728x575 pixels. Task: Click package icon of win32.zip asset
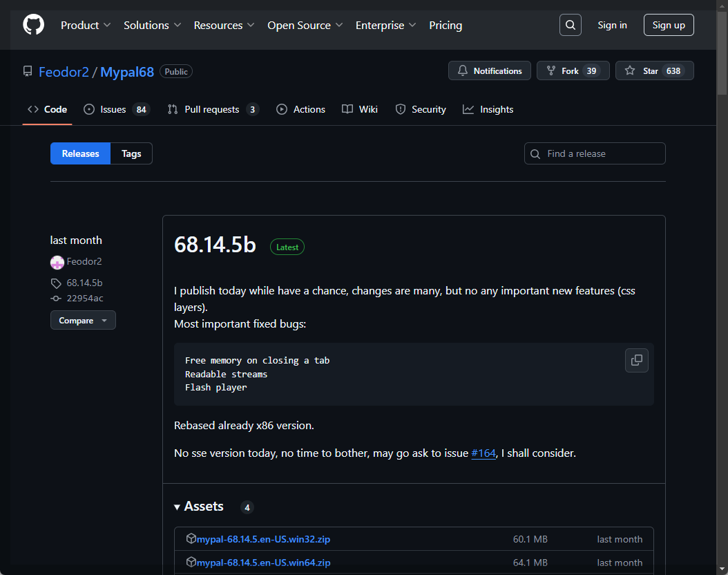191,538
